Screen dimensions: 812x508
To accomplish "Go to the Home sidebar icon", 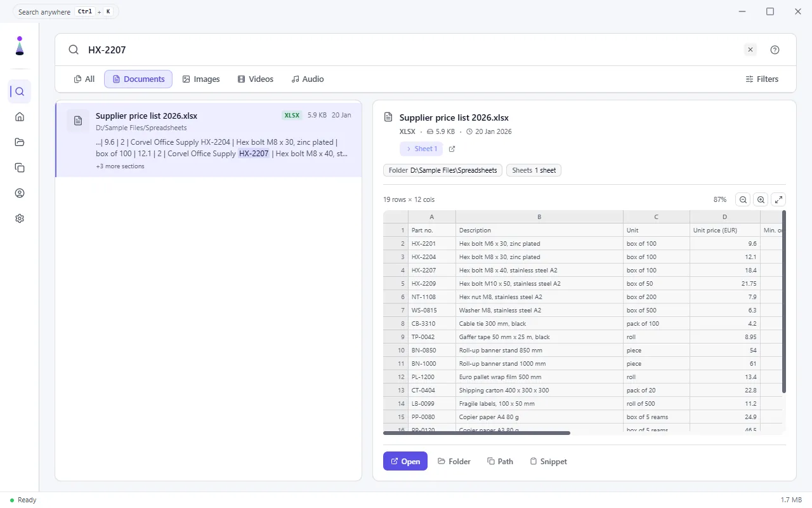I will coord(20,117).
